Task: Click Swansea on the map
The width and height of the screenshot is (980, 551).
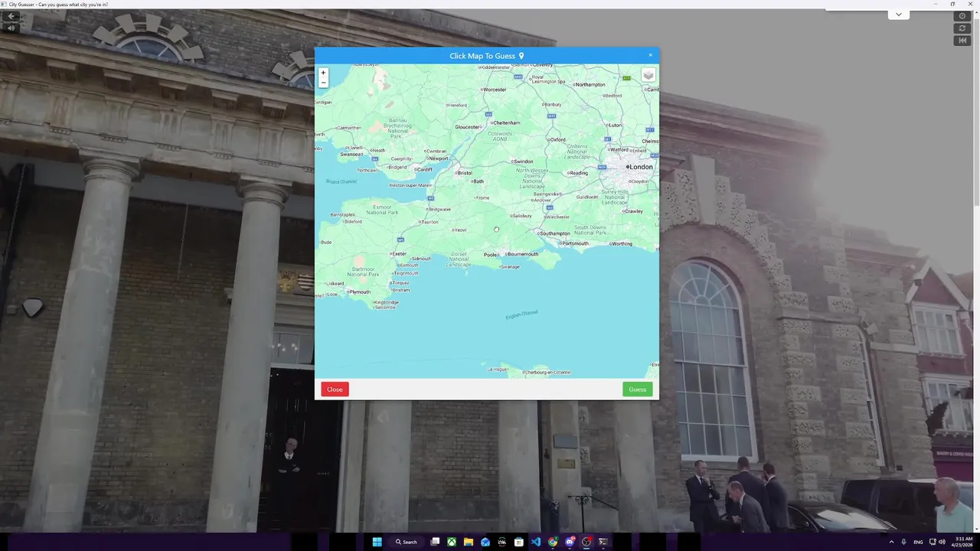Action: click(x=351, y=154)
